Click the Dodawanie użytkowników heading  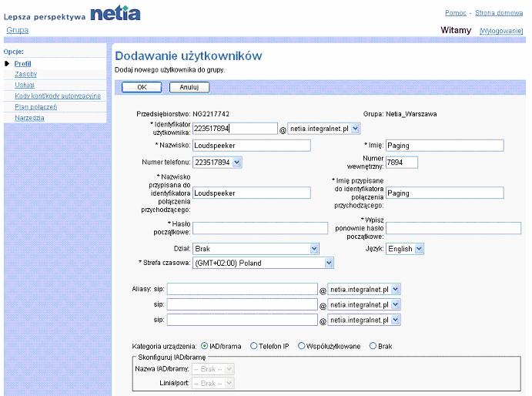point(189,55)
